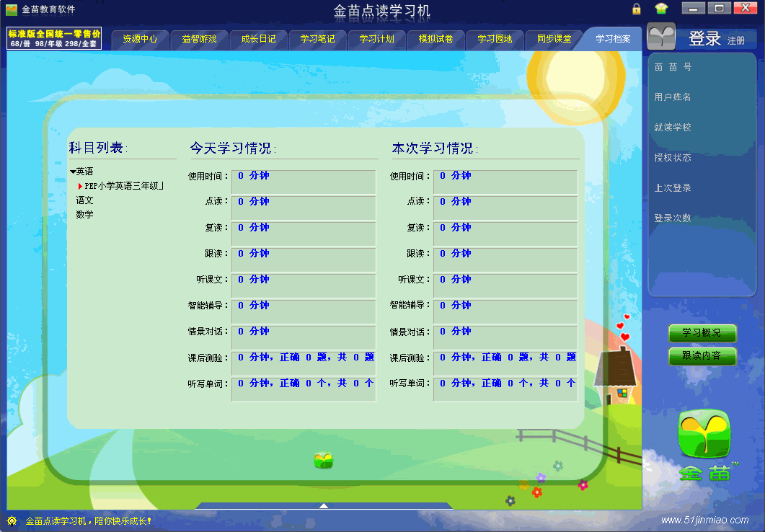765x532 pixels.
Task: Click today's 跟读 value field
Action: 304,260
